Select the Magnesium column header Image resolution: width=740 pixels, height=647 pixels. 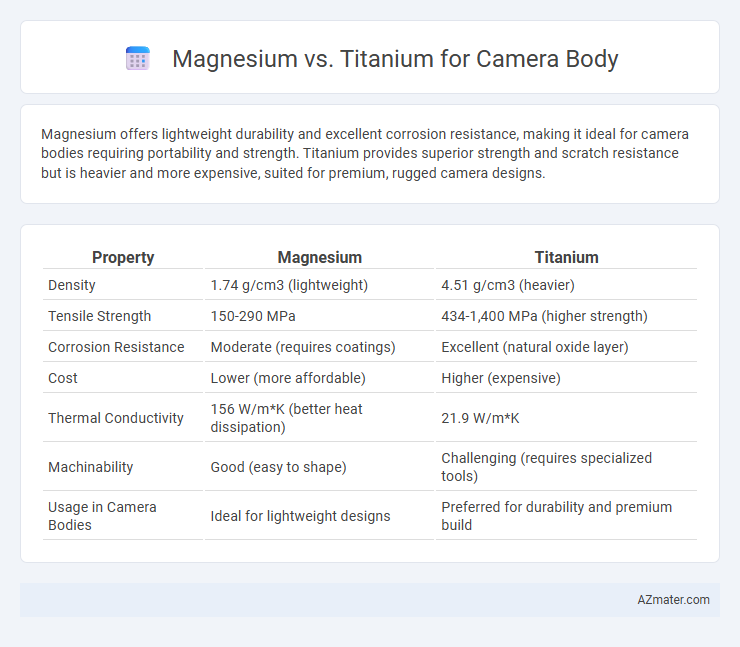pyautogui.click(x=320, y=257)
